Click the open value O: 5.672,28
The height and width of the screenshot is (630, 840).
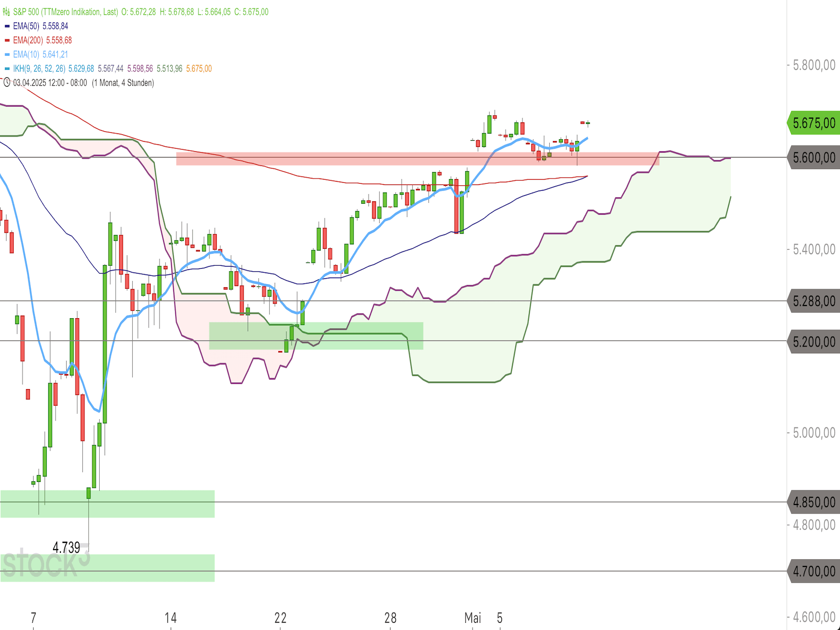[139, 12]
